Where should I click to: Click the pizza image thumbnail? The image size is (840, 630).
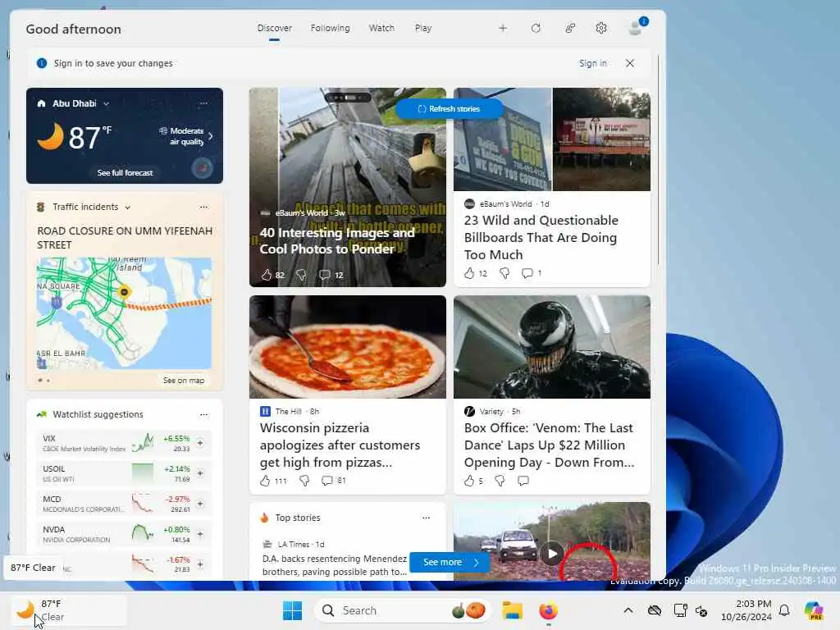pos(348,347)
